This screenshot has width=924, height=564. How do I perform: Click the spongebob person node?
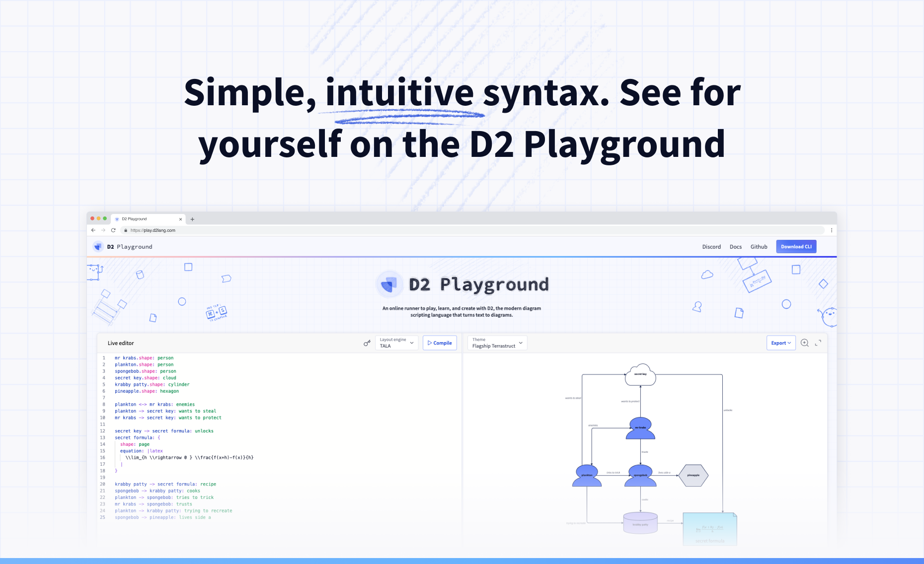(x=640, y=476)
